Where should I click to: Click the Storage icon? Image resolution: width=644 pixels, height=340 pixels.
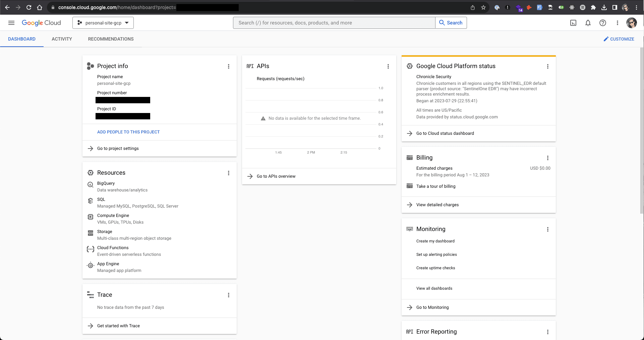point(91,233)
